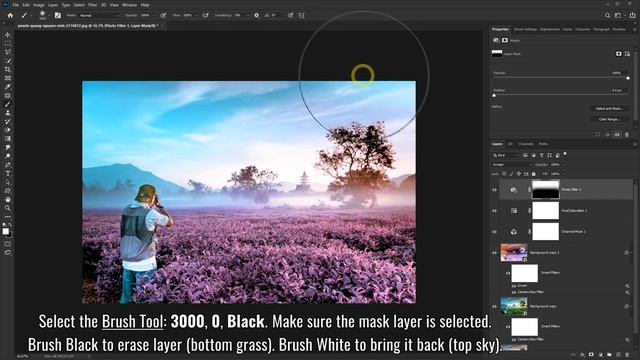Open the Layer menu
Image resolution: width=640 pixels, height=360 pixels.
coord(53,5)
